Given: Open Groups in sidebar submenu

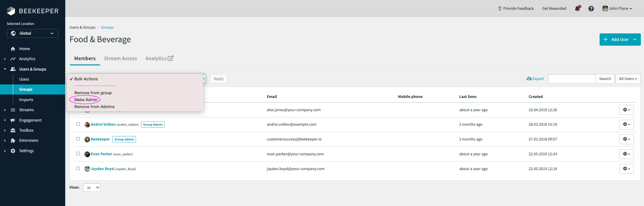Looking at the screenshot, I should pos(26,89).
